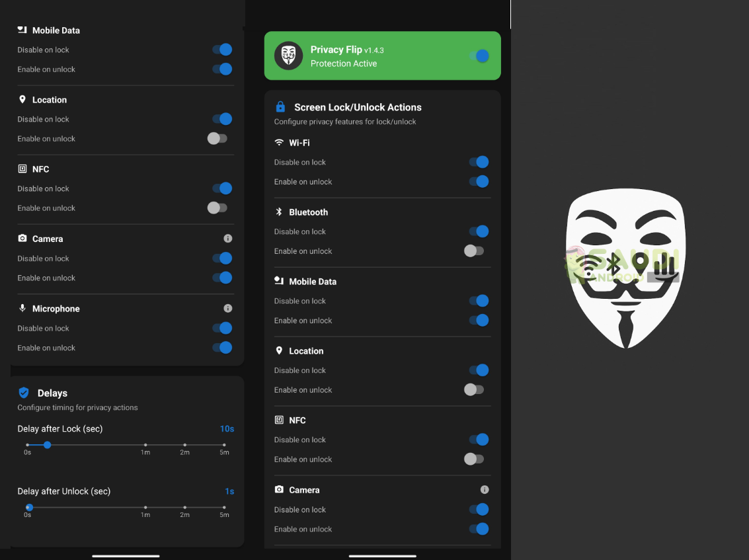Click the Delay after Lock slider thumb

48,445
